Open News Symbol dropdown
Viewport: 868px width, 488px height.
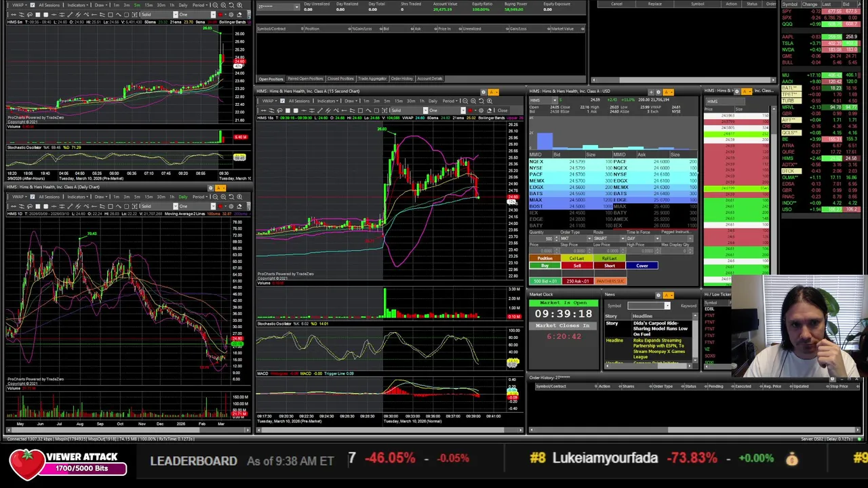(x=667, y=306)
